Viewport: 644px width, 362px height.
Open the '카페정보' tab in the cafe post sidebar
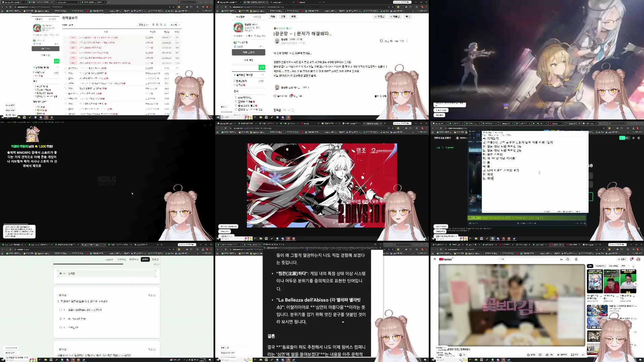pos(240,17)
